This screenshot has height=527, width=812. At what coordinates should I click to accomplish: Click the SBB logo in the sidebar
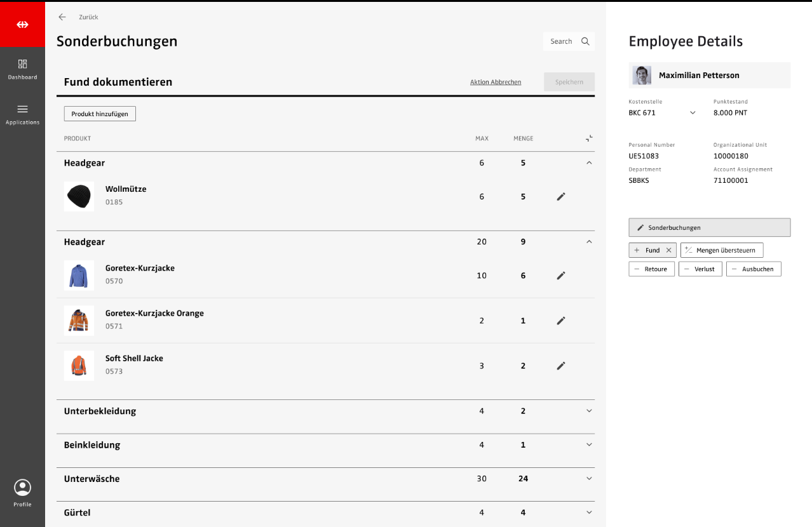22,24
